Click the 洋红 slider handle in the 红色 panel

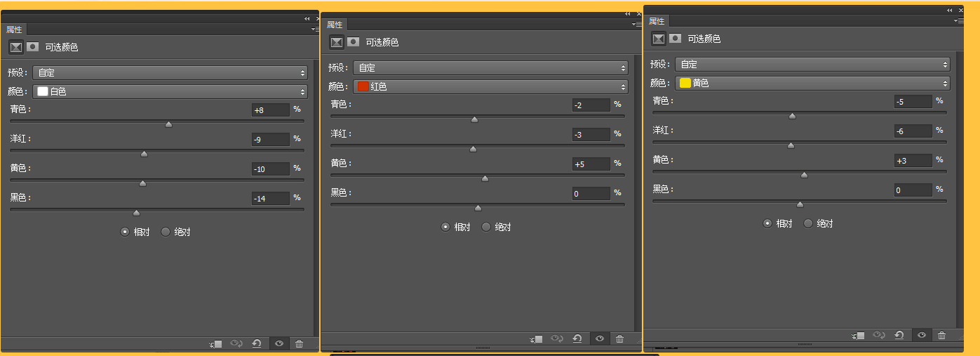click(473, 149)
